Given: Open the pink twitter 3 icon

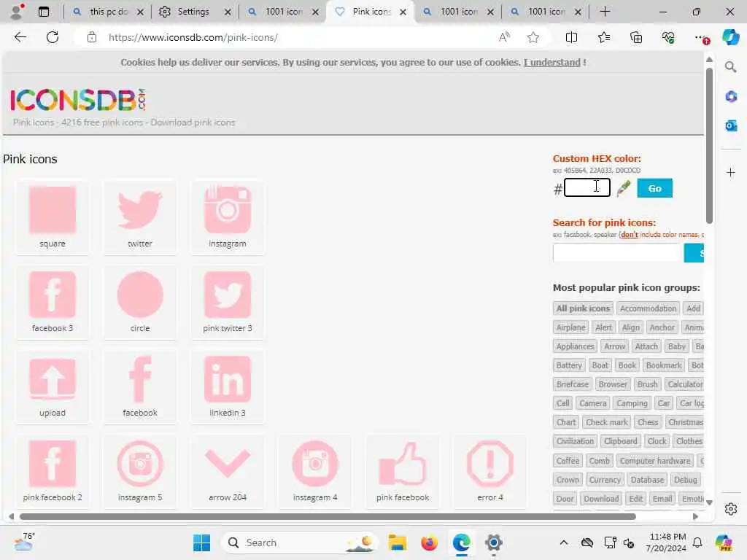Looking at the screenshot, I should pos(228,295).
